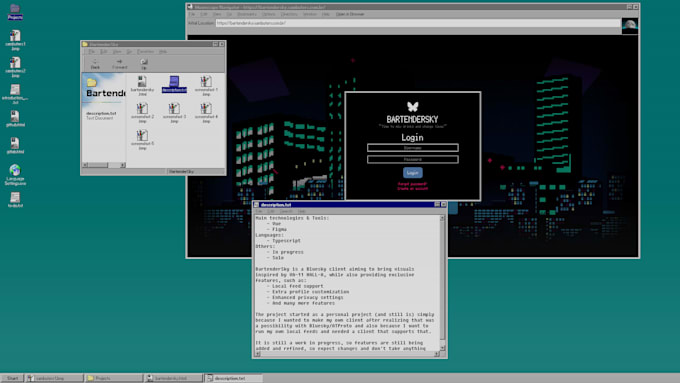Viewport: 680px width, 383px height.
Task: Click notepad horizontal scrollbar right arrow
Action: click(436, 354)
